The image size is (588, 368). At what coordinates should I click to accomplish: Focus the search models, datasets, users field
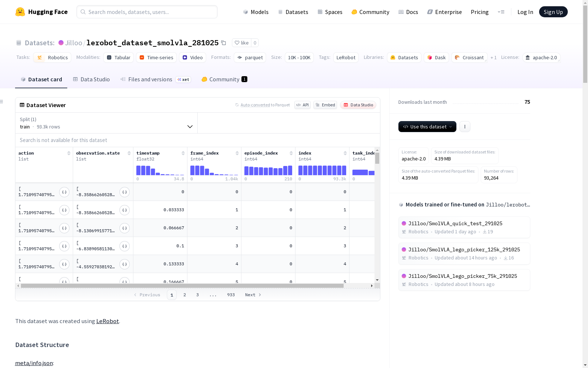[147, 12]
